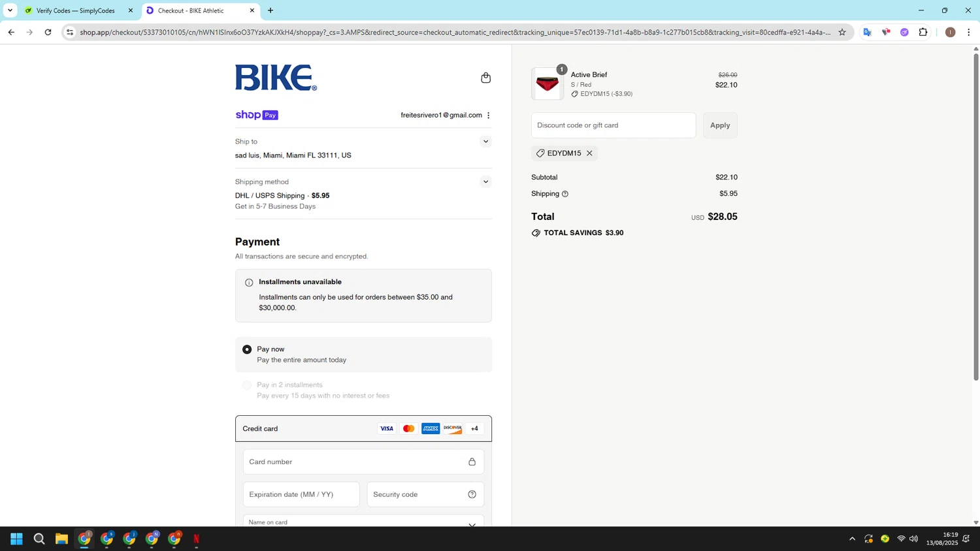
Task: Open Netflix from the taskbar
Action: [197, 539]
